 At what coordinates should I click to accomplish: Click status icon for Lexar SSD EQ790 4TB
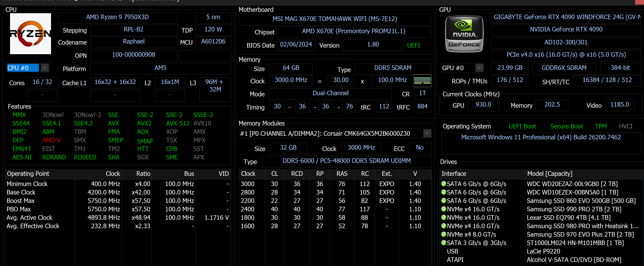click(x=444, y=217)
